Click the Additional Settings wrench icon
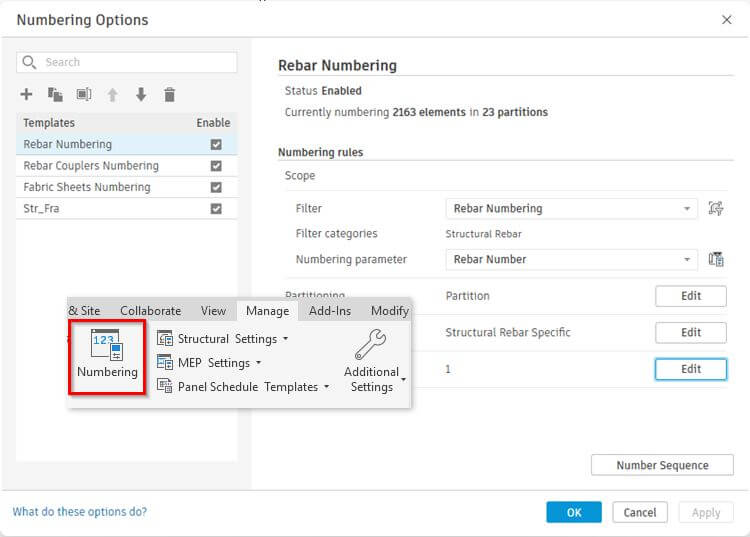This screenshot has width=750, height=537. tap(371, 346)
